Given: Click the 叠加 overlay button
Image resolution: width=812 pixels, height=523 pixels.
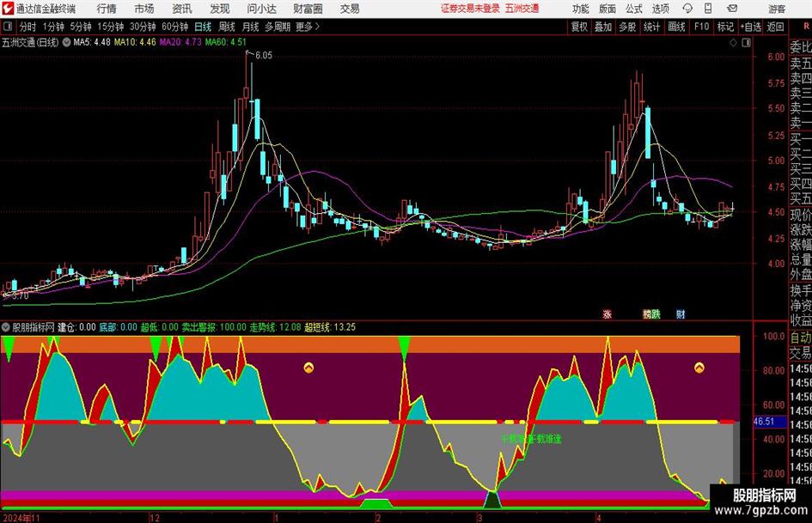Looking at the screenshot, I should coord(603,27).
